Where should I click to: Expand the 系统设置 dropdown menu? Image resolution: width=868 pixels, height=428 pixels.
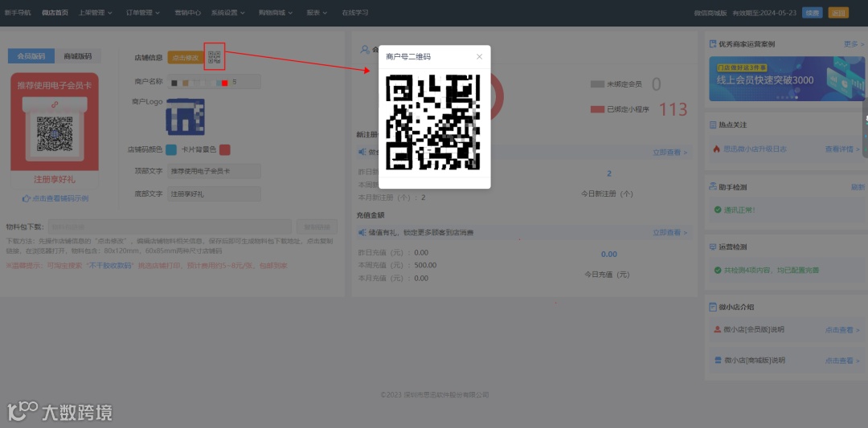coord(227,13)
